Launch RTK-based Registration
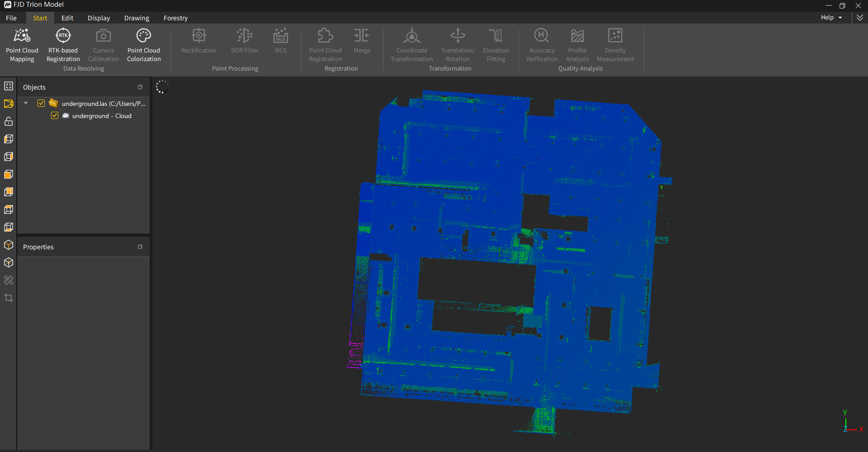Screen dimensions: 868x452 [63, 45]
